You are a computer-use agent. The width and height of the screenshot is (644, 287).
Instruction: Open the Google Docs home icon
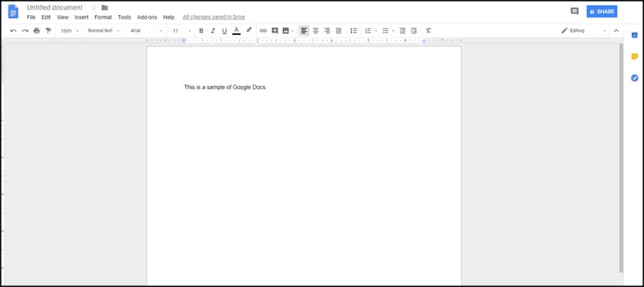click(13, 11)
